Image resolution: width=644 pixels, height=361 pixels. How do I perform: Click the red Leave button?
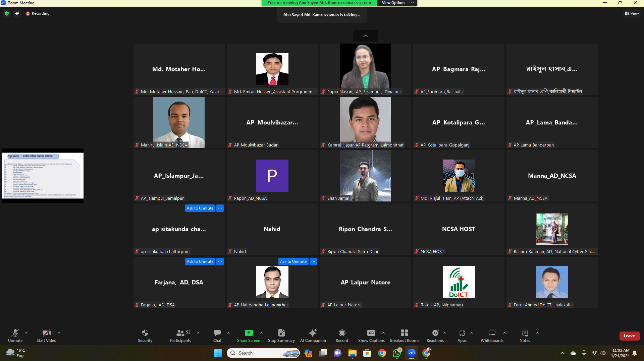click(x=629, y=336)
